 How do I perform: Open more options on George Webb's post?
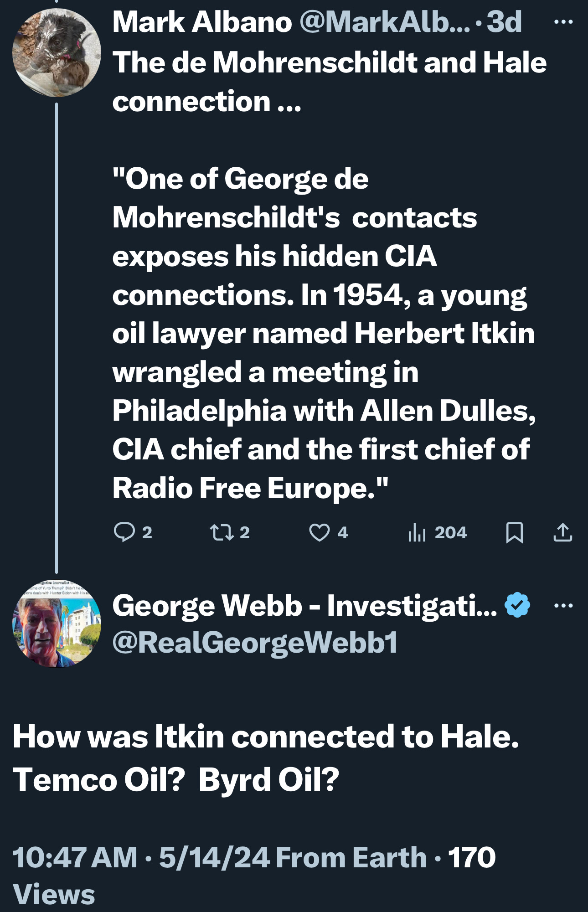click(563, 606)
